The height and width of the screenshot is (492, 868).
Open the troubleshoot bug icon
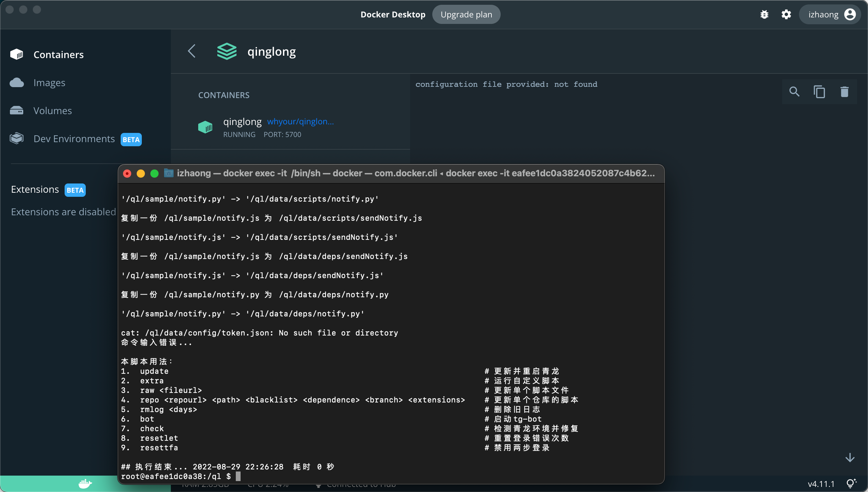click(764, 14)
